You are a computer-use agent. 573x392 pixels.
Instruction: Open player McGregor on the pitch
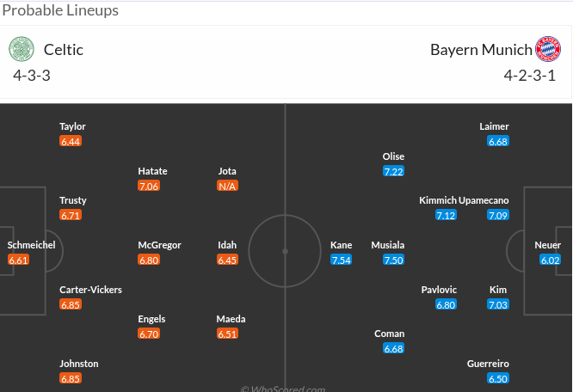[x=159, y=245]
